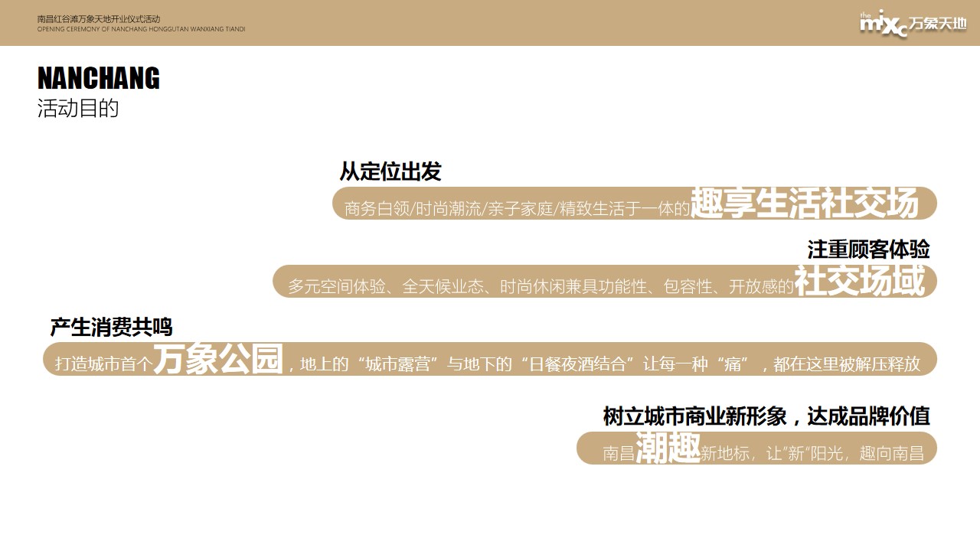Viewport: 980px width, 551px height.
Task: Select the 活动目的 subtitle
Action: point(78,108)
